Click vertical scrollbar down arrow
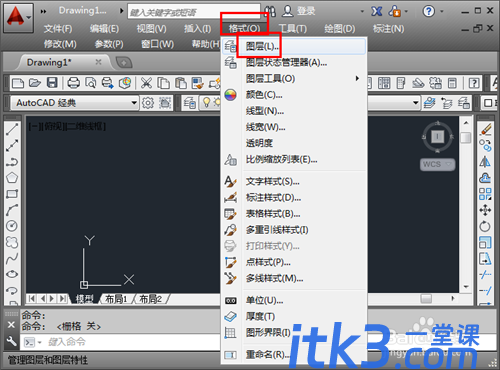 (x=466, y=286)
